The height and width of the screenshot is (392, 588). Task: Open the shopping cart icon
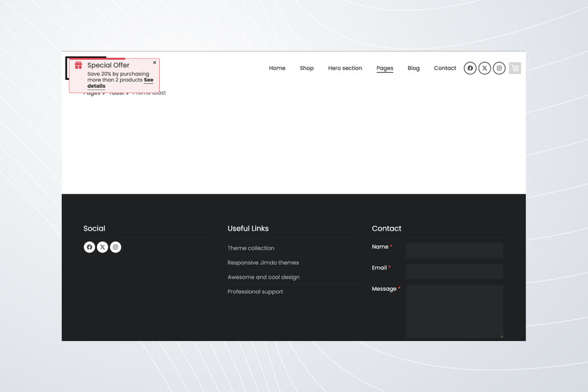pos(515,68)
